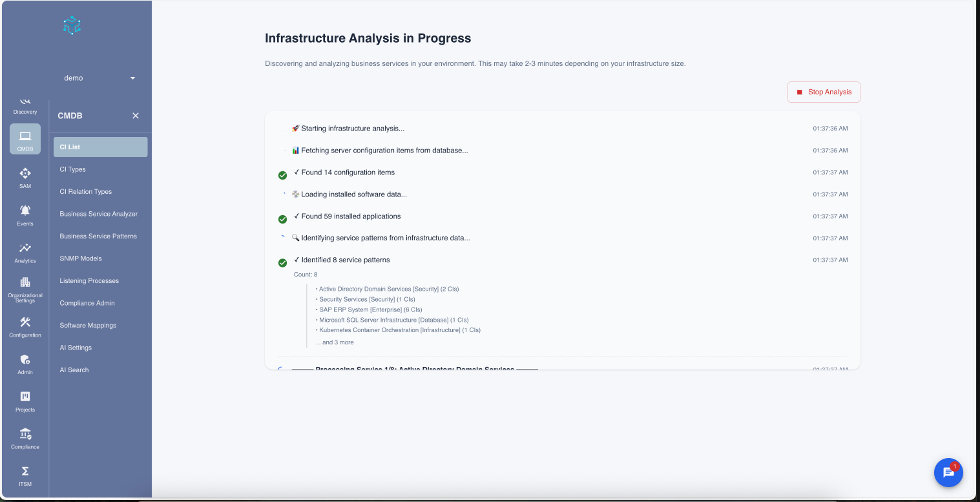The height and width of the screenshot is (502, 980).
Task: Open the Projects module icon
Action: (25, 399)
